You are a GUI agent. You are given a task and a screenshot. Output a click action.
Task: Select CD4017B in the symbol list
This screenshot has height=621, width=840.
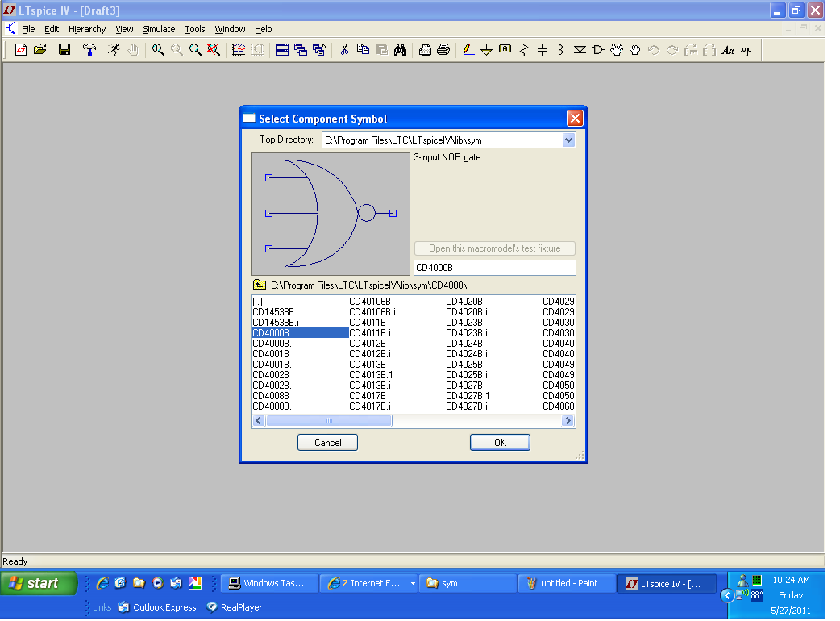(x=368, y=396)
